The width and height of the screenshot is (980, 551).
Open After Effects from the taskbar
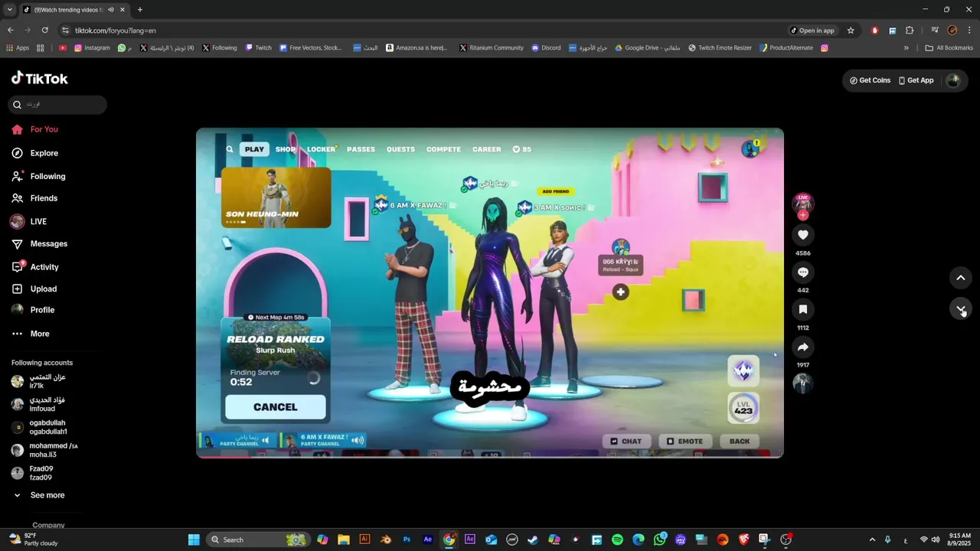coord(428,540)
